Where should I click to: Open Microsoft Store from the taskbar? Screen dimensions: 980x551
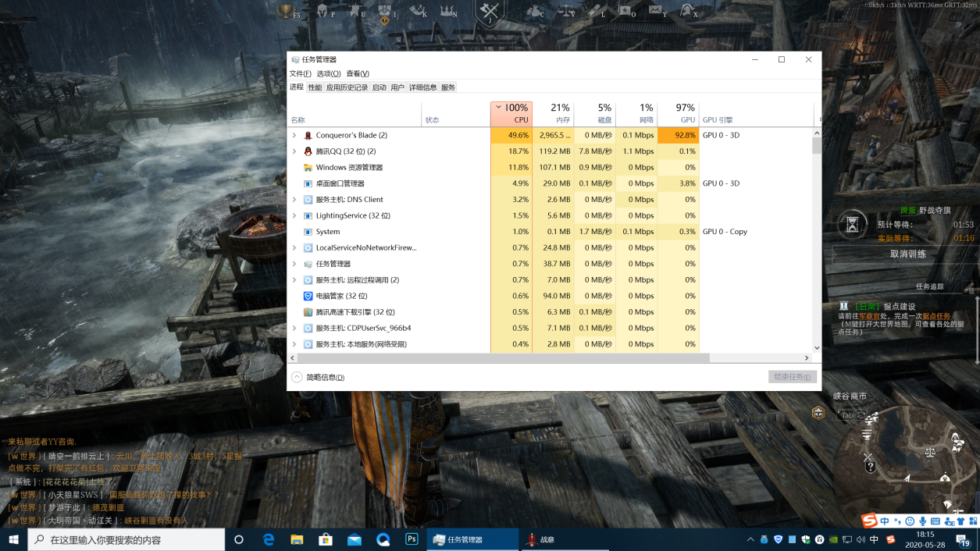(326, 539)
